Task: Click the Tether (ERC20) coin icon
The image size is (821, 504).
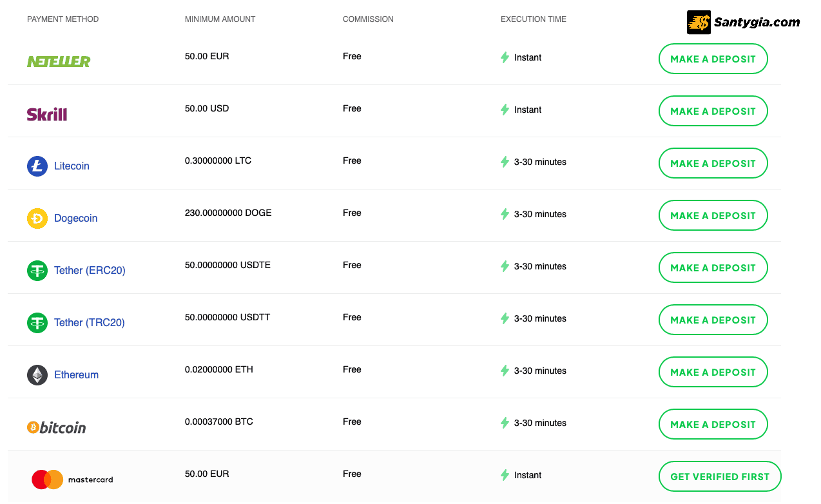Action: tap(37, 270)
